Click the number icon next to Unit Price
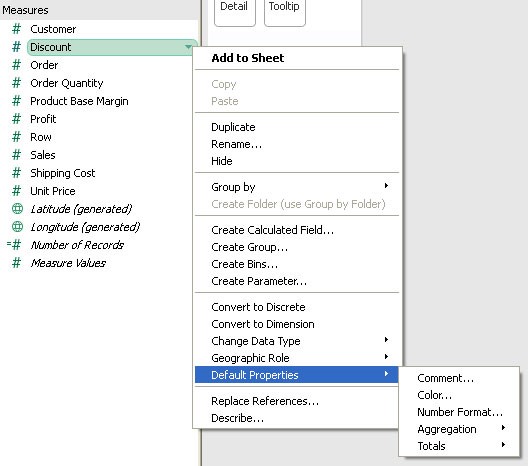528x466 pixels. (16, 191)
